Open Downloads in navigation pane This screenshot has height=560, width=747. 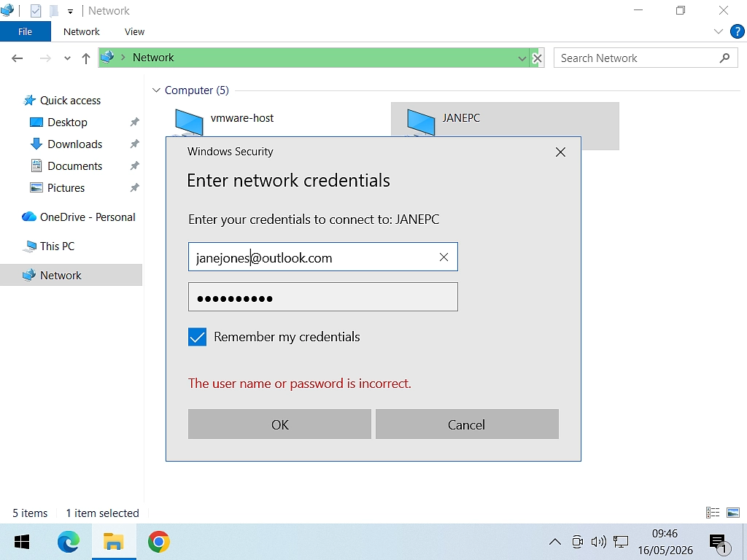tap(75, 144)
